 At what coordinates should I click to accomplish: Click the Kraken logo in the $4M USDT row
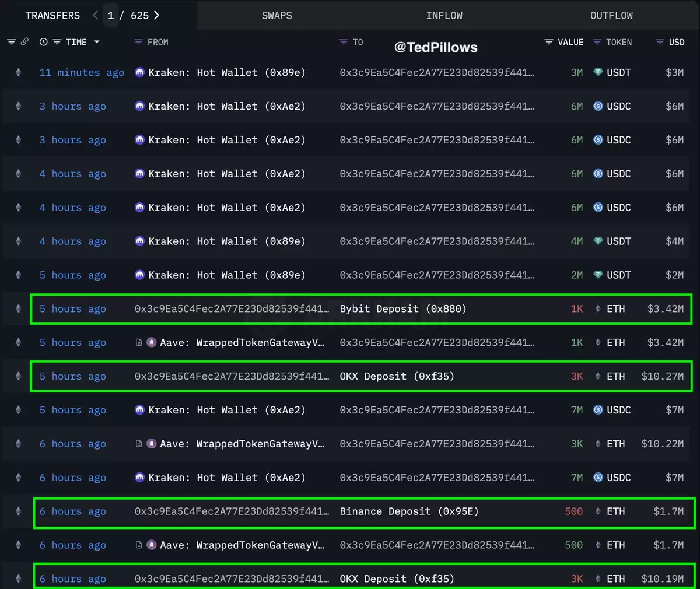click(139, 241)
